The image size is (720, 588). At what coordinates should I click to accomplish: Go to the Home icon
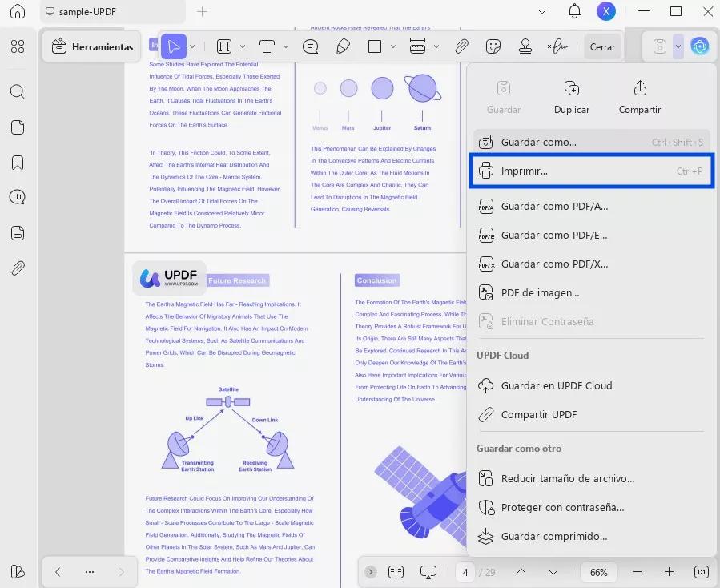(18, 11)
